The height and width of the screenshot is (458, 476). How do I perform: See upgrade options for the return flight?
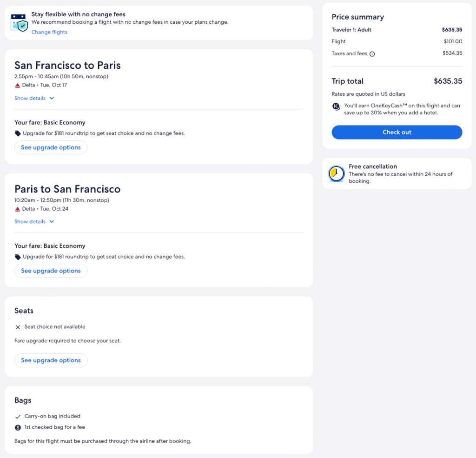pyautogui.click(x=51, y=271)
